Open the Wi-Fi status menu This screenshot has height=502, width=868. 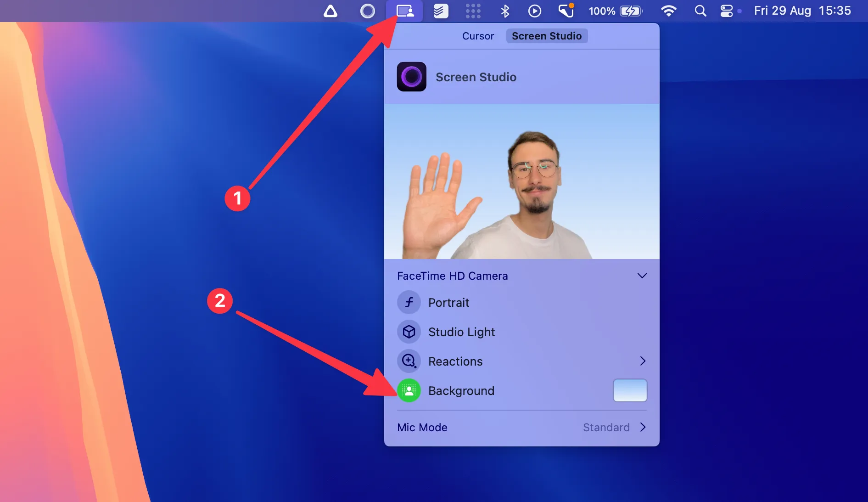click(668, 11)
